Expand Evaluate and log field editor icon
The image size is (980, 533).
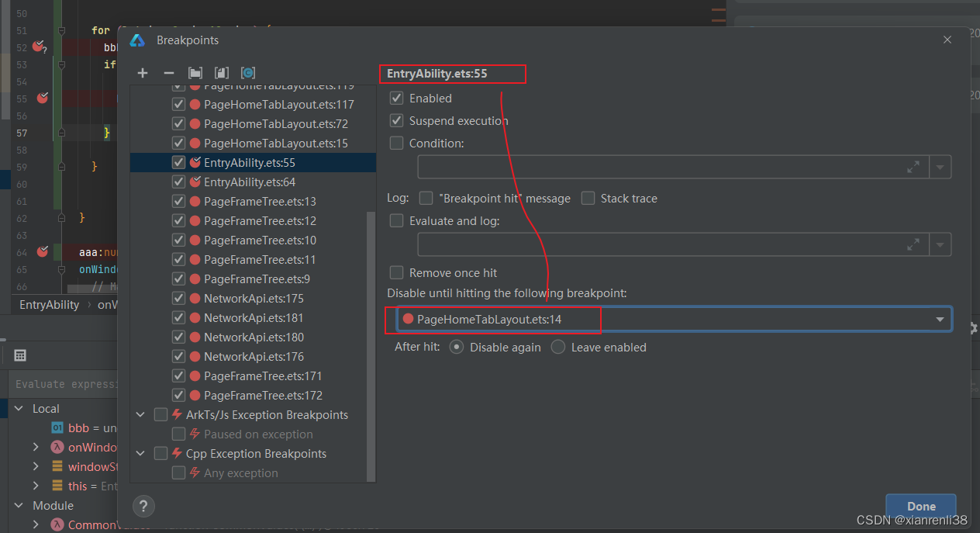(914, 244)
